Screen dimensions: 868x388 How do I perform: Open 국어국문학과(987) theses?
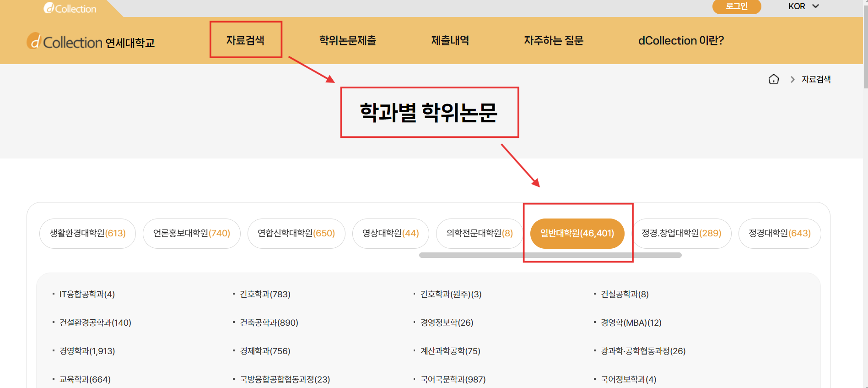(x=453, y=379)
